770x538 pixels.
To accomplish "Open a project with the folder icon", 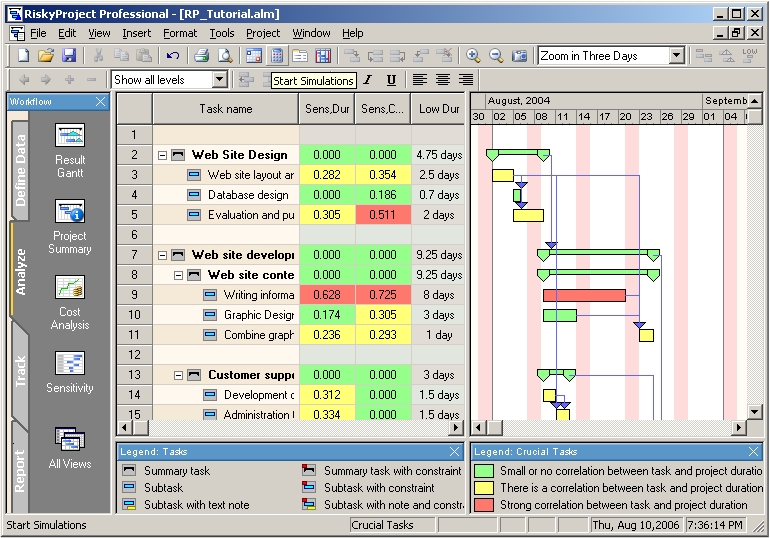I will [x=46, y=55].
